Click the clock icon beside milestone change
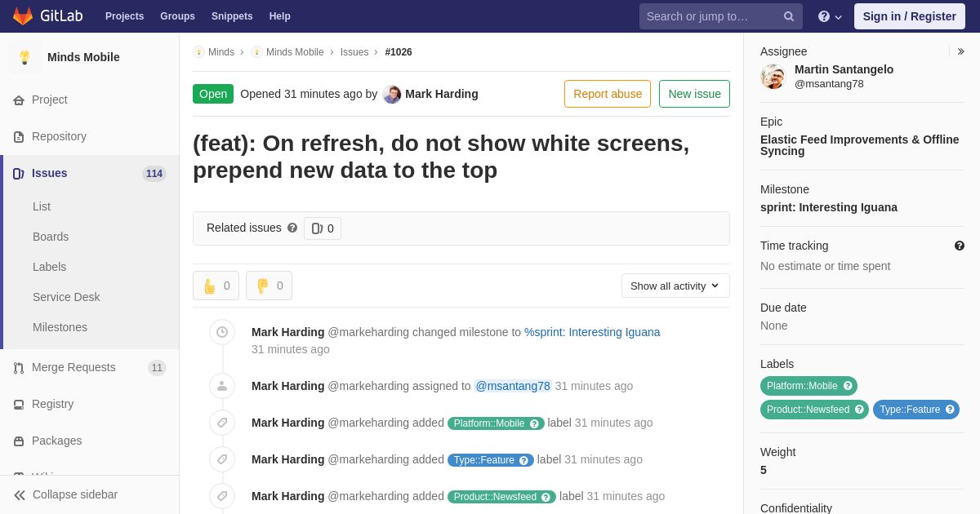 [222, 332]
